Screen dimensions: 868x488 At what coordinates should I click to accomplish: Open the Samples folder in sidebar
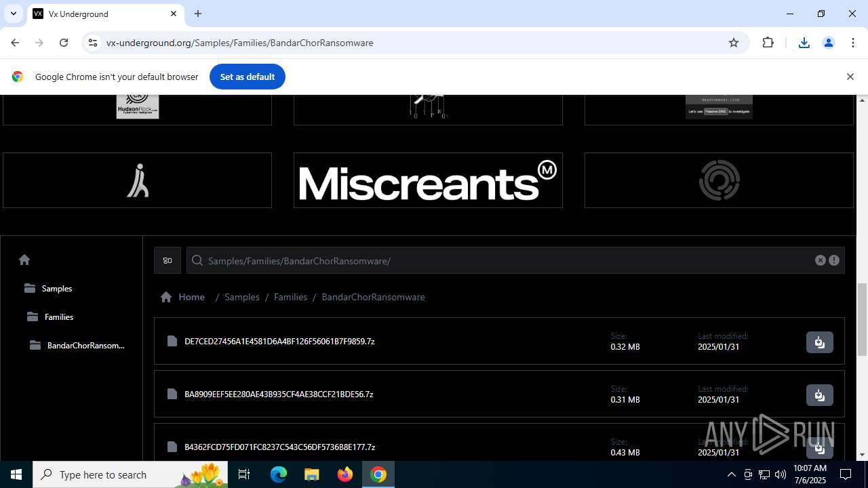(48, 288)
